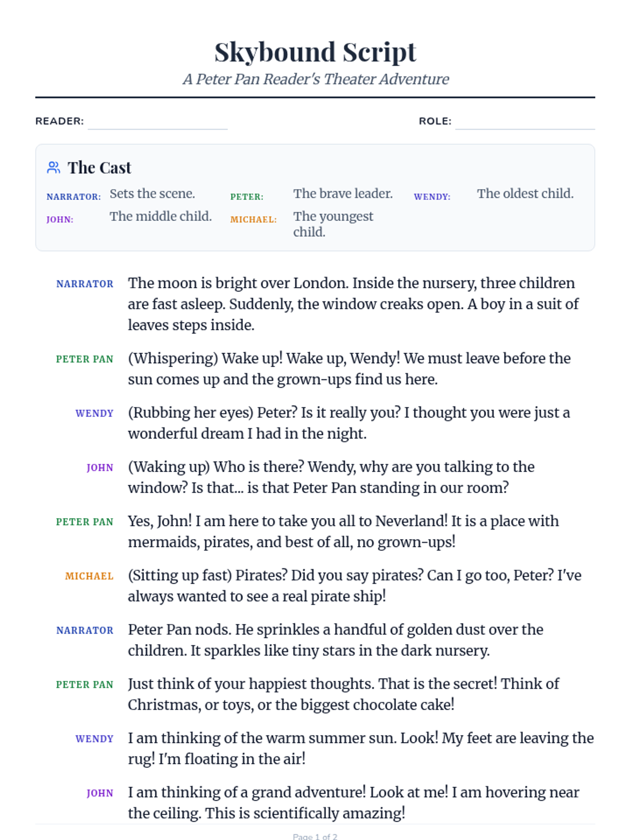Click the READER name input line
Image resolution: width=630 pixels, height=840 pixels.
pos(157,122)
